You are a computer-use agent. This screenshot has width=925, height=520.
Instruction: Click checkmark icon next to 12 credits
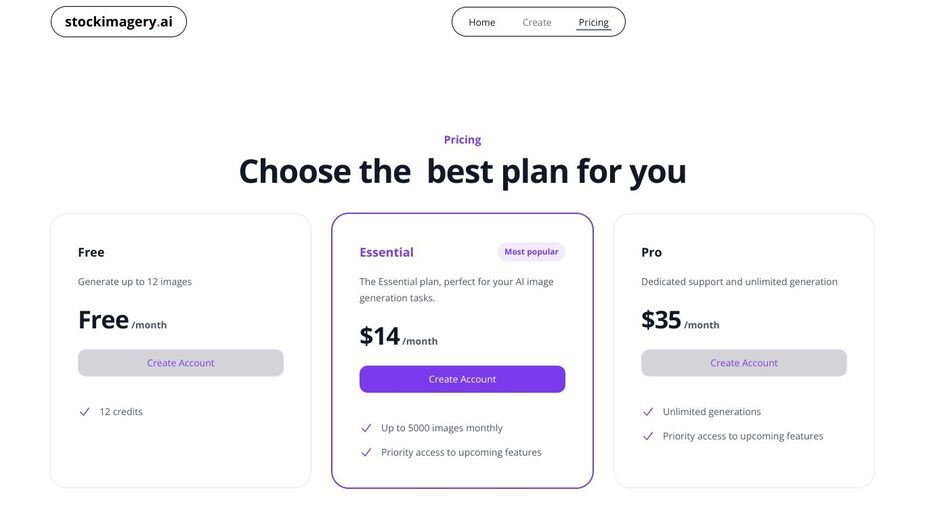[x=84, y=412]
